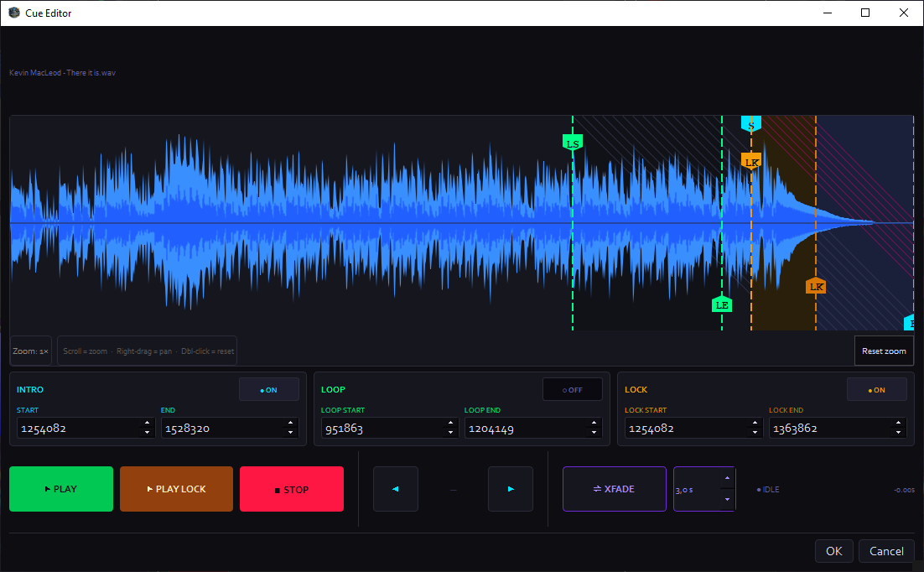
Task: Decrease crossfade duration with down arrow
Action: [727, 500]
